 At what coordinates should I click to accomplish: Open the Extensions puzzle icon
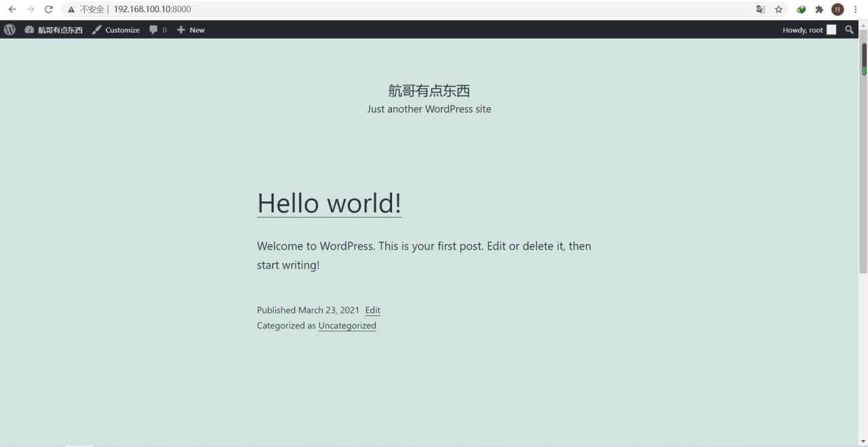point(819,9)
